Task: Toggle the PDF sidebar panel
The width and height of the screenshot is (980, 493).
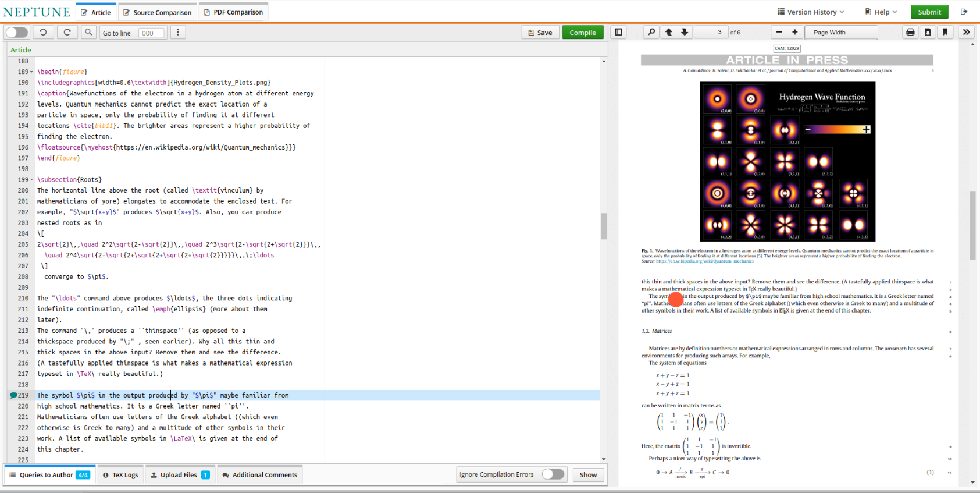Action: [x=619, y=33]
